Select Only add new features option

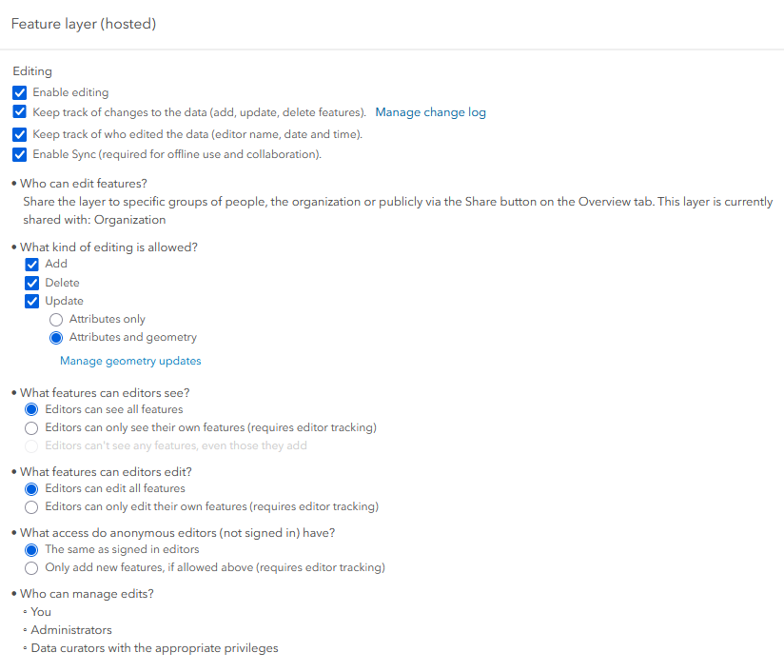pyautogui.click(x=31, y=568)
